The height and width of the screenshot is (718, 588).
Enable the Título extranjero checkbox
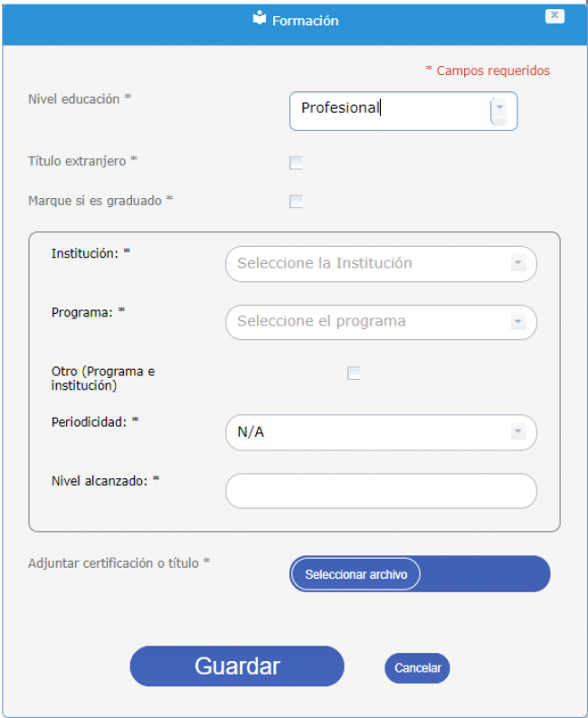(x=296, y=163)
